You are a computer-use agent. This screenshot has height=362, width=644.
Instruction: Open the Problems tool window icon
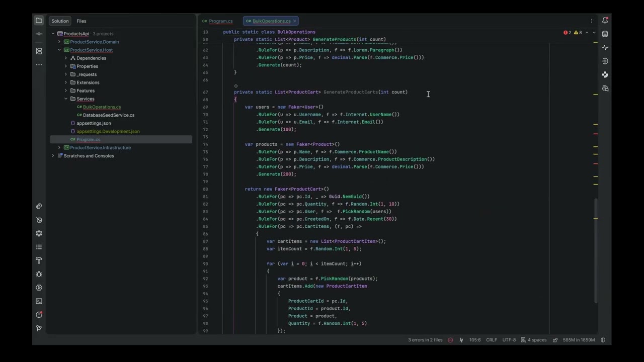click(x=39, y=315)
